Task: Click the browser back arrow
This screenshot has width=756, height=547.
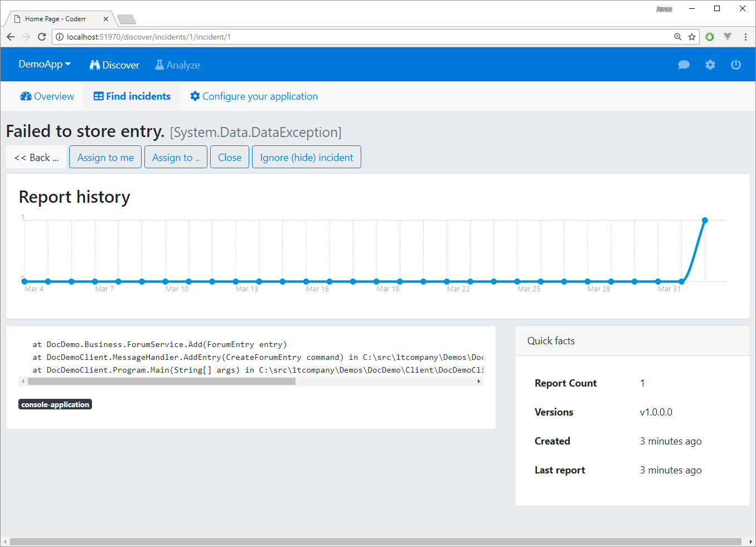Action: 11,37
